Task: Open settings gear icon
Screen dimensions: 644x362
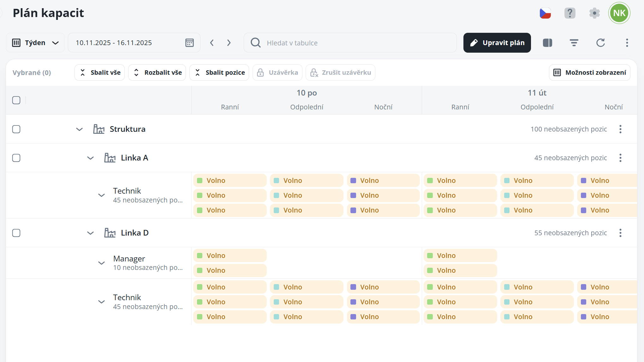Action: click(594, 13)
